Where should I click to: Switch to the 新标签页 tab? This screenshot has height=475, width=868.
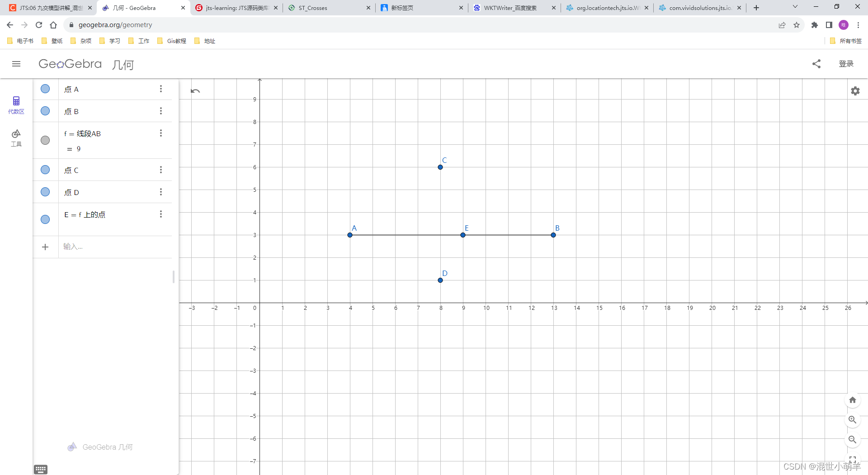(x=422, y=8)
